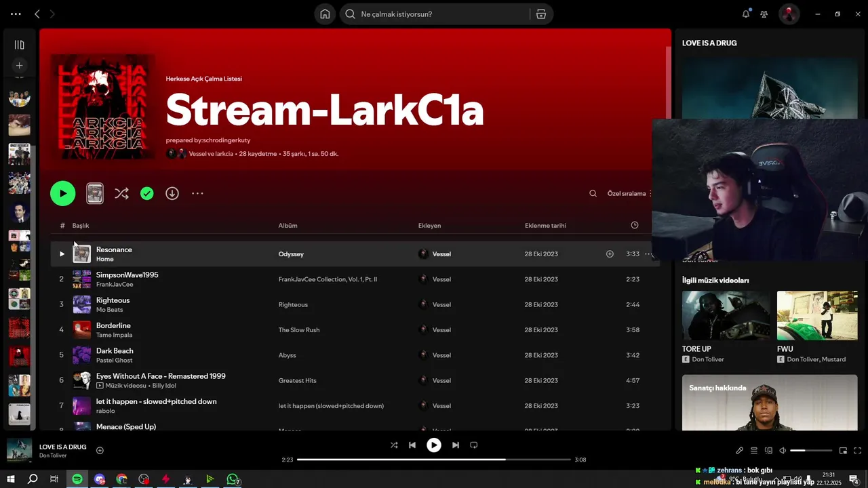Expand Your Library sidebar icon
The height and width of the screenshot is (488, 868).
19,45
